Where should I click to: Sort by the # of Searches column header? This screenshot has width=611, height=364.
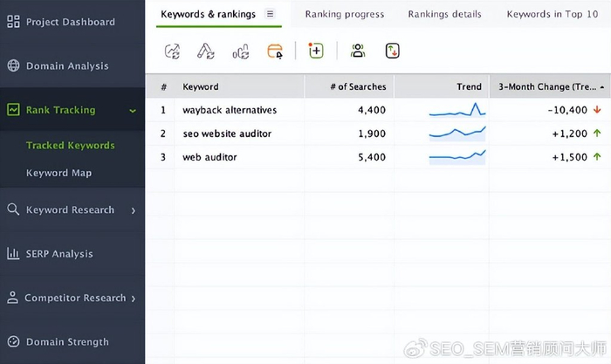click(x=358, y=86)
